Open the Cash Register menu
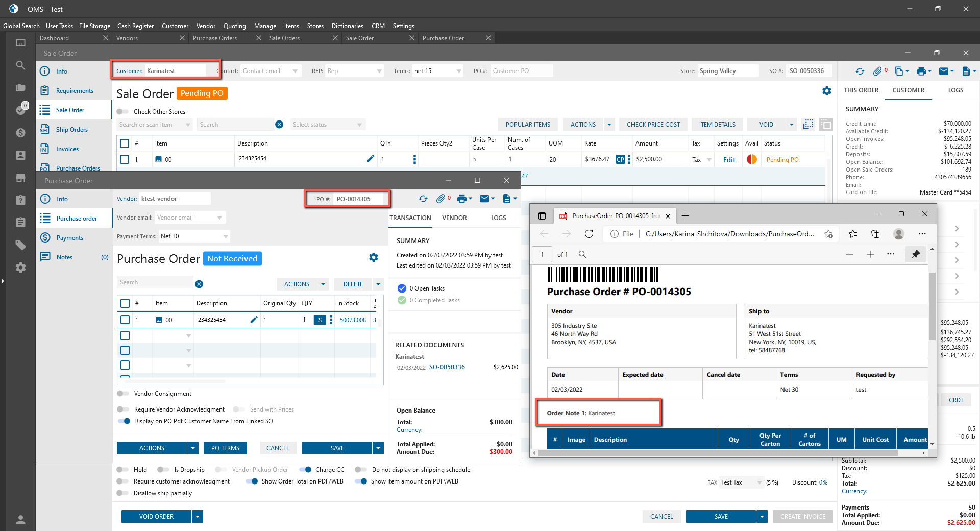The height and width of the screenshot is (531, 980). click(135, 26)
